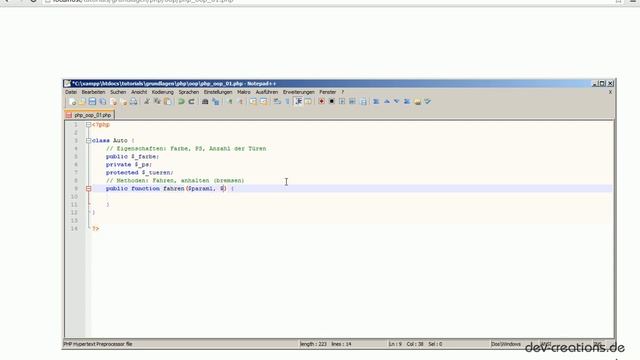The image size is (640, 360).
Task: Toggle synchronized horizontal scrolling icon
Action: pos(264,102)
